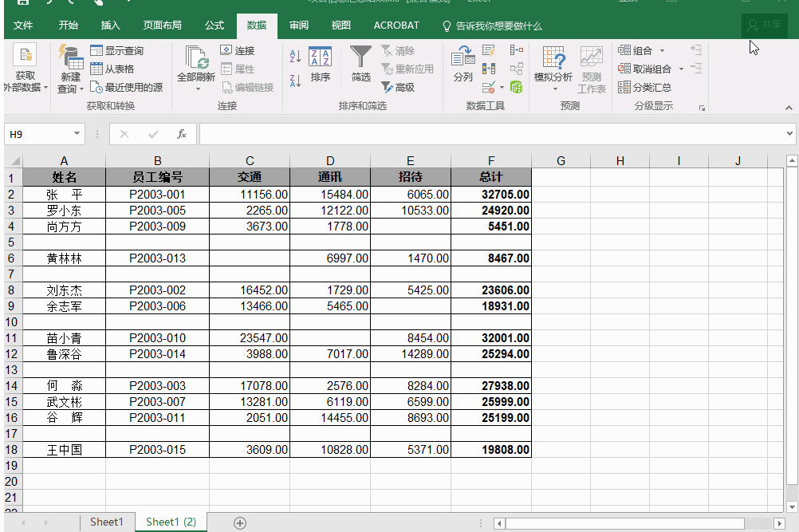Open the File (文件) tab

pos(23,26)
